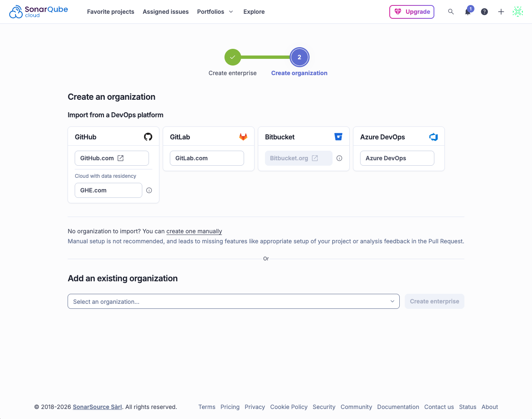Click the GitLab fox logo icon
The image size is (532, 419).
coord(243,137)
